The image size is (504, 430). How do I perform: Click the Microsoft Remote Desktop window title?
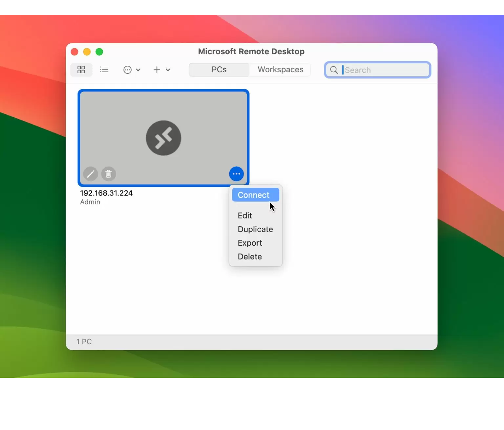click(251, 52)
